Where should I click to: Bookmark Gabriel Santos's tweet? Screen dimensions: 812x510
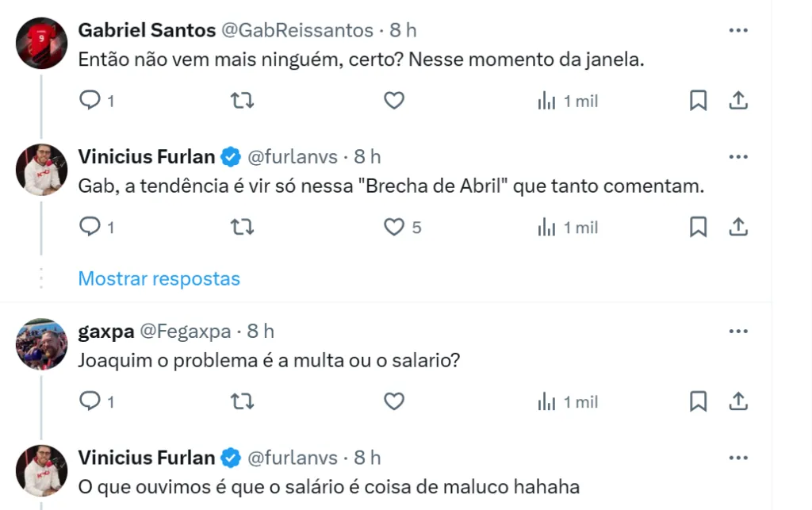coord(698,101)
